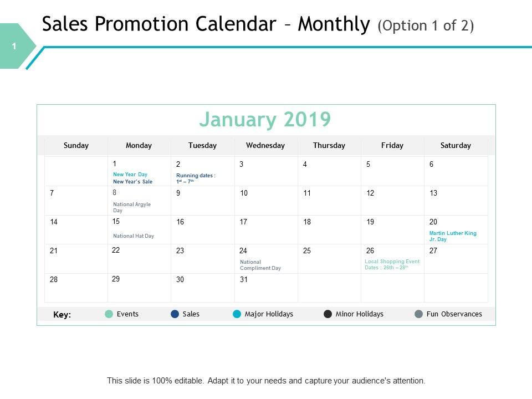The height and width of the screenshot is (399, 532).
Task: Click the Fun Observances gray legend dot
Action: [x=419, y=314]
